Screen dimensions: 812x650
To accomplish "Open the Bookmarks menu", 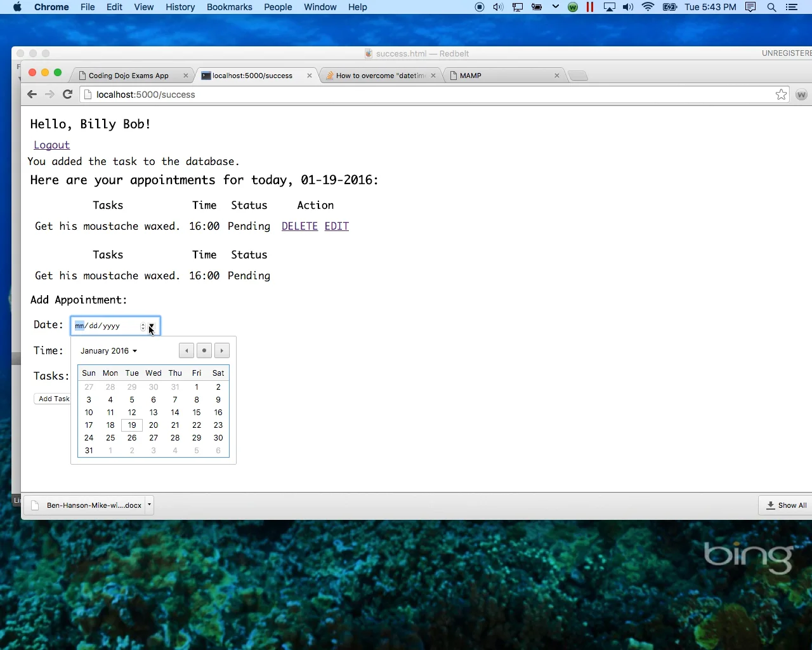I will tap(229, 7).
